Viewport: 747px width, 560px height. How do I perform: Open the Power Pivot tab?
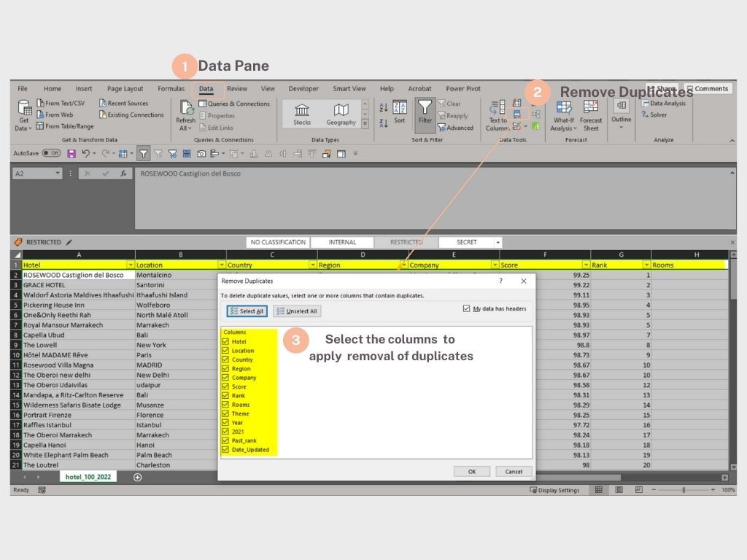click(463, 88)
